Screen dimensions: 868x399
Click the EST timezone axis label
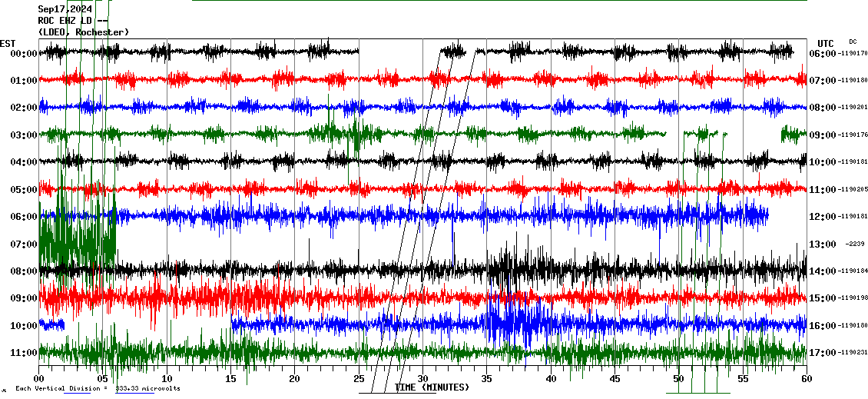coord(8,43)
